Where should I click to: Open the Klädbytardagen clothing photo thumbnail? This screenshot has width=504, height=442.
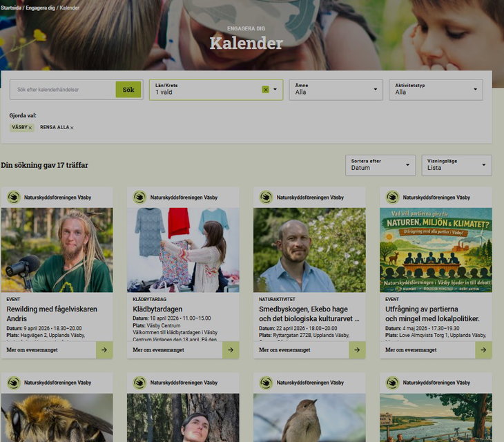click(183, 249)
